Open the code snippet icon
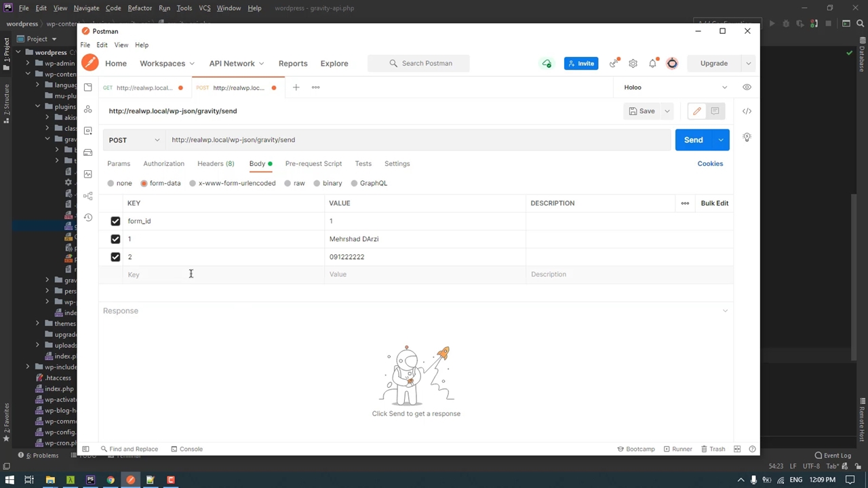Screen dimensions: 868x488 (x=747, y=111)
